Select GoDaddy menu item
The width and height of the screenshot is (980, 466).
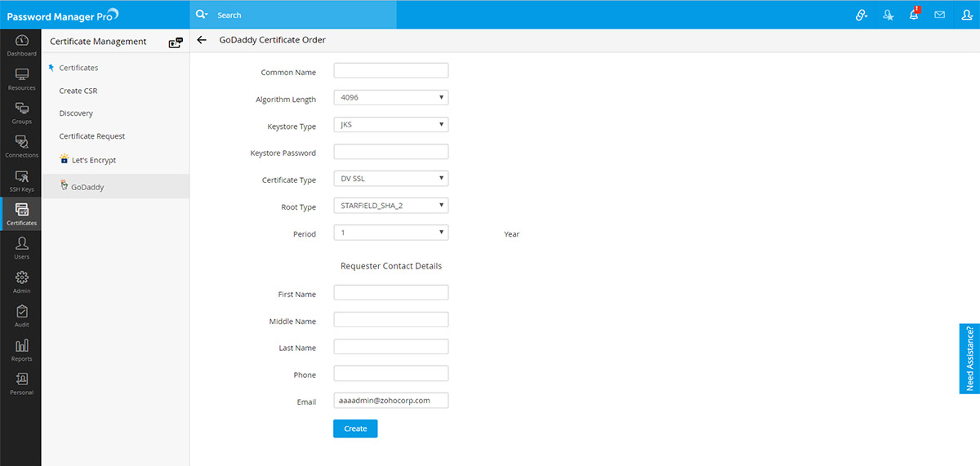coord(87,187)
